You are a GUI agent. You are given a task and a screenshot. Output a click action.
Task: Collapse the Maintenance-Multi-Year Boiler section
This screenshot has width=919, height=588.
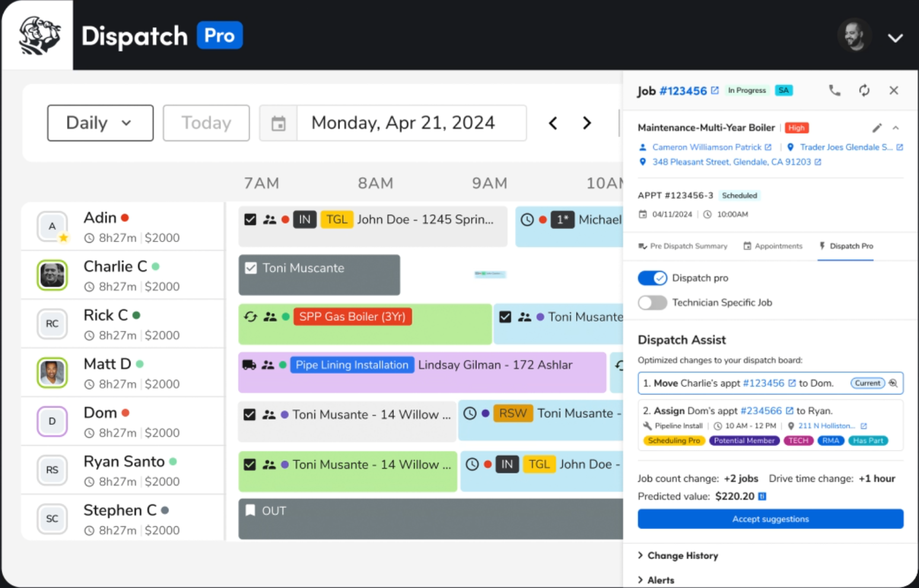click(896, 128)
